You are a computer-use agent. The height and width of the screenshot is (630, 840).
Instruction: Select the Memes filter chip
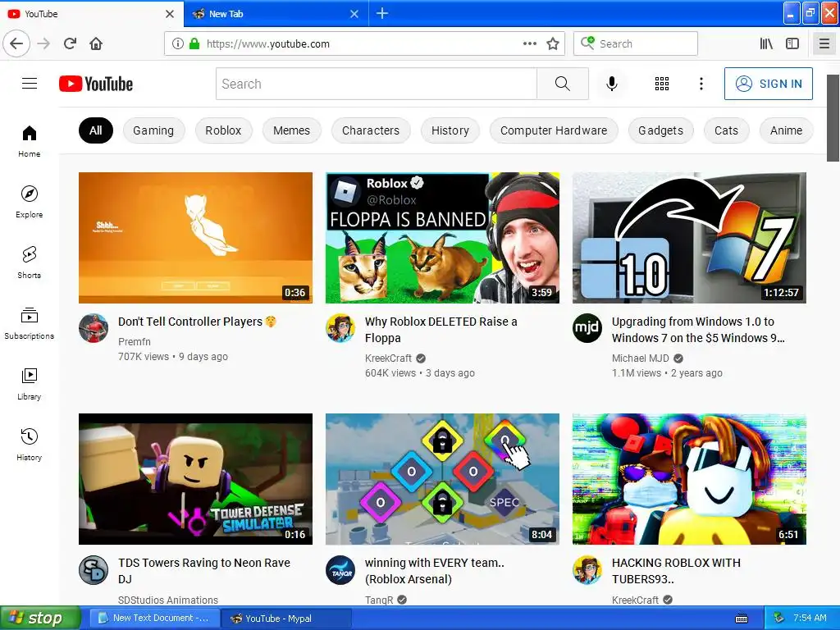pos(291,130)
